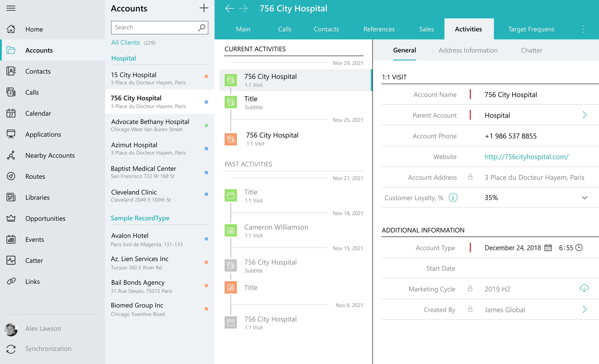Expand Customer Loyalty percent dropdown
599x364 pixels.
tap(584, 198)
